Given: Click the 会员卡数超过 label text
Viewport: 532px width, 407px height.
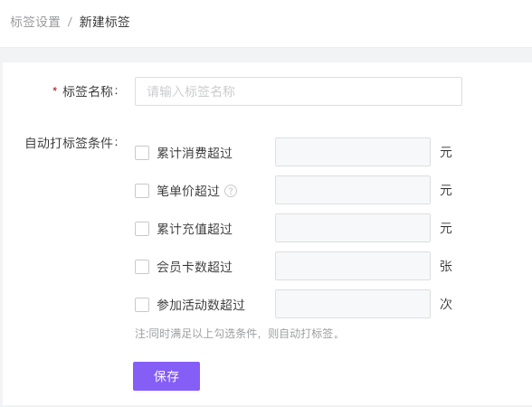Looking at the screenshot, I should pos(195,267).
